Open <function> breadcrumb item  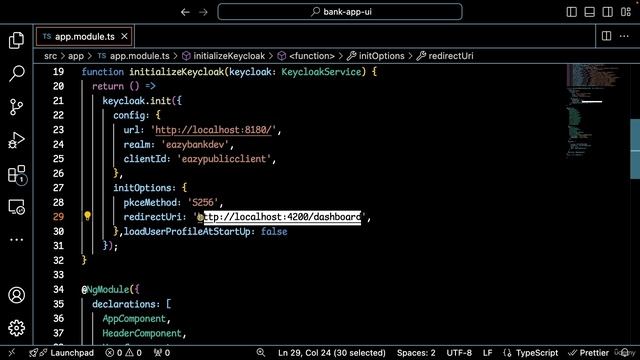(x=306, y=56)
